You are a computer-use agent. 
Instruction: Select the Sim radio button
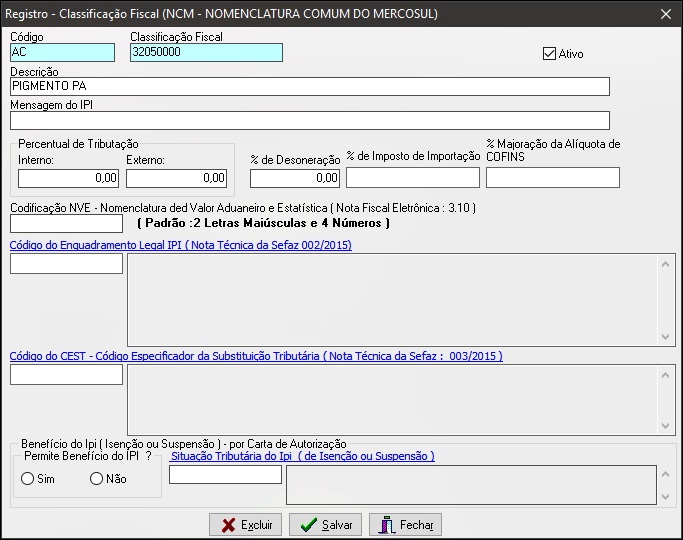coord(27,479)
